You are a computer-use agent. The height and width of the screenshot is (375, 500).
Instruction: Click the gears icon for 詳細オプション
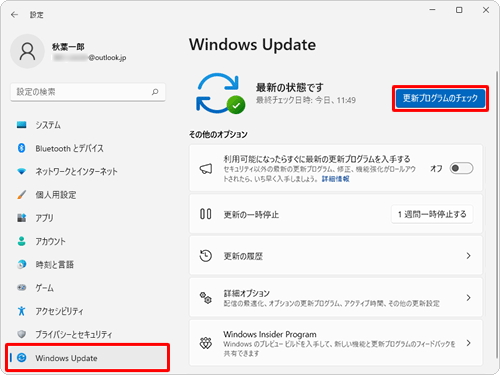(x=206, y=298)
